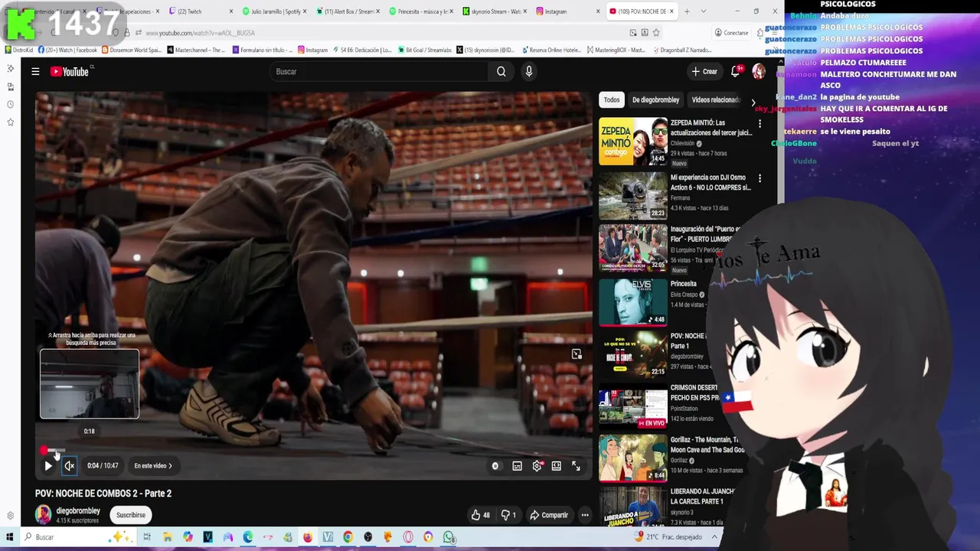980x551 pixels.
Task: Open Firefox from the taskbar
Action: click(x=307, y=537)
